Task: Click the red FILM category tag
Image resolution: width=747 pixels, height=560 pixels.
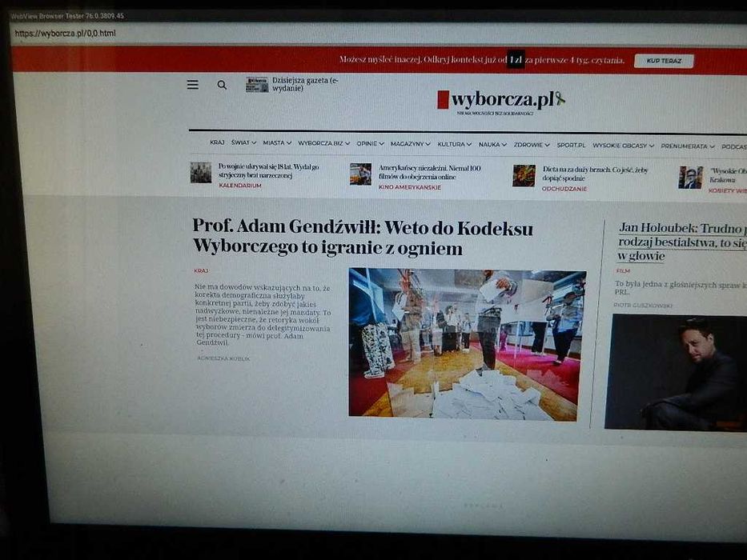Action: tap(623, 270)
